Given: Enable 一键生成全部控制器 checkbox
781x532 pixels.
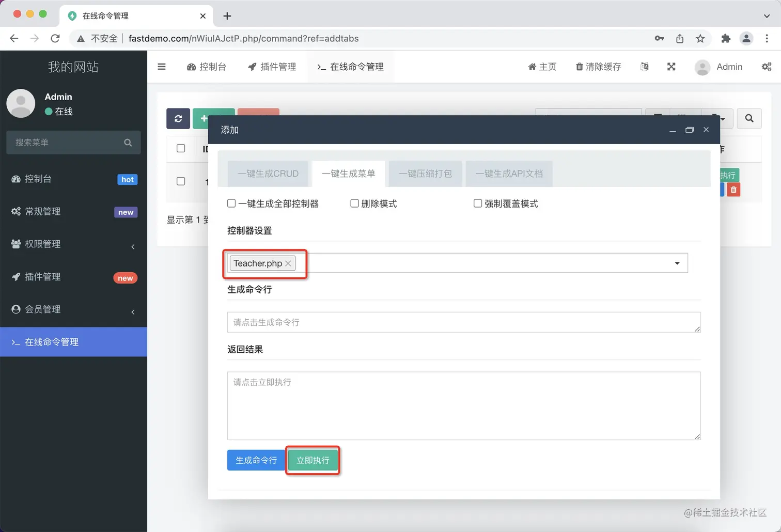Looking at the screenshot, I should tap(231, 204).
